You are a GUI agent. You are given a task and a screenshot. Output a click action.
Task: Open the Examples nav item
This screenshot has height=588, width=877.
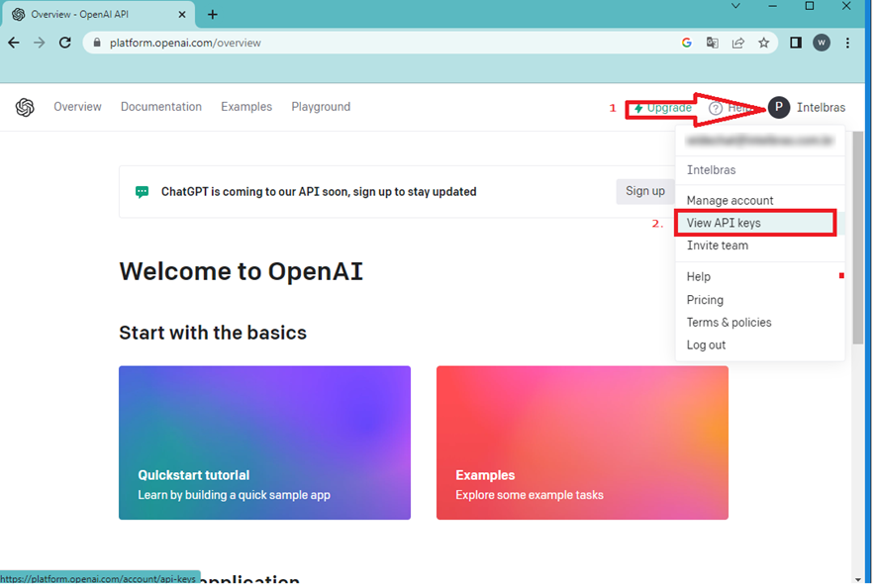(246, 107)
